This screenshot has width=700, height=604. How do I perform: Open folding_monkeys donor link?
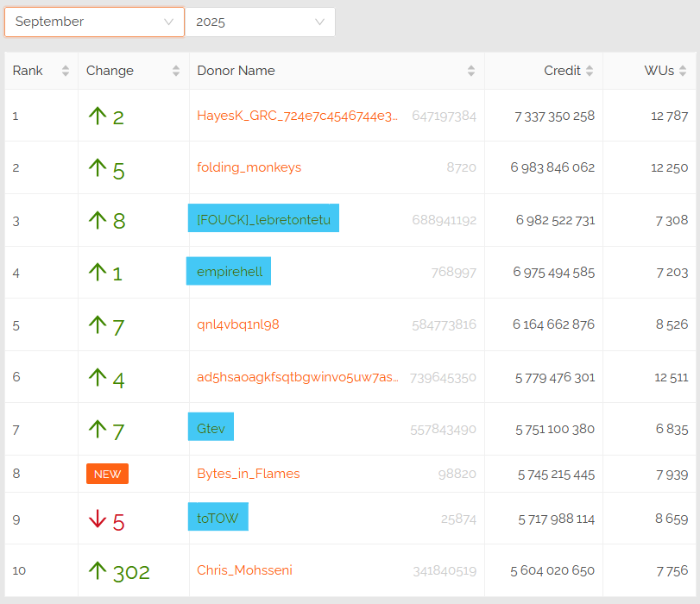pyautogui.click(x=249, y=167)
